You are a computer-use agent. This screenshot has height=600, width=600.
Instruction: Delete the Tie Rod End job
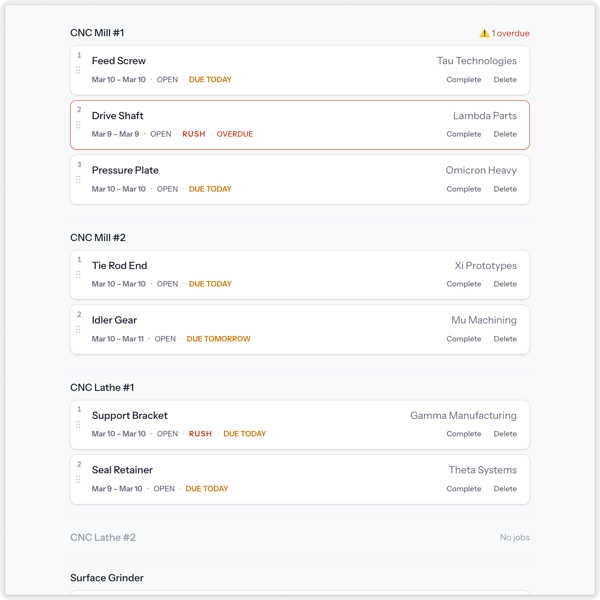[505, 284]
